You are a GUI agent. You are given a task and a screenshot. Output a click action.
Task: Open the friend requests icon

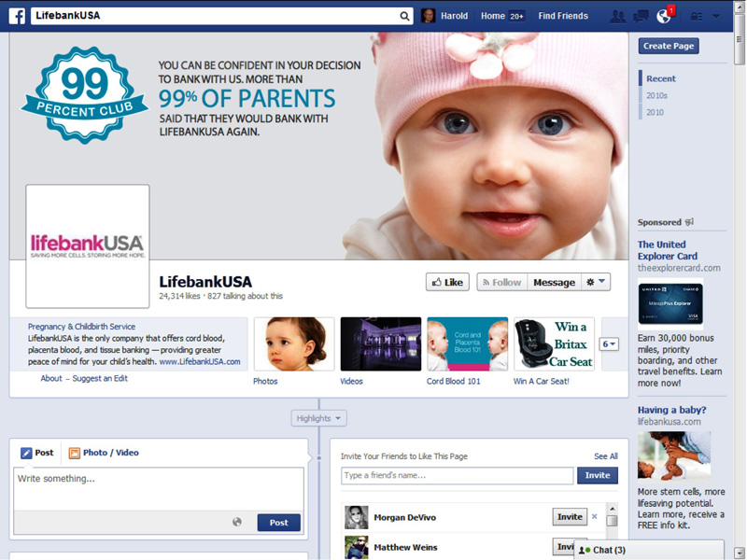point(617,16)
